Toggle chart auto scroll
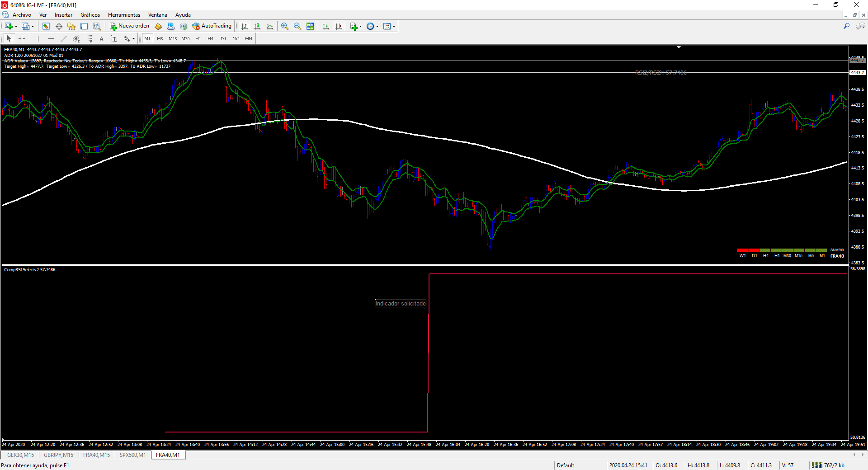This screenshot has height=470, width=868. [326, 26]
